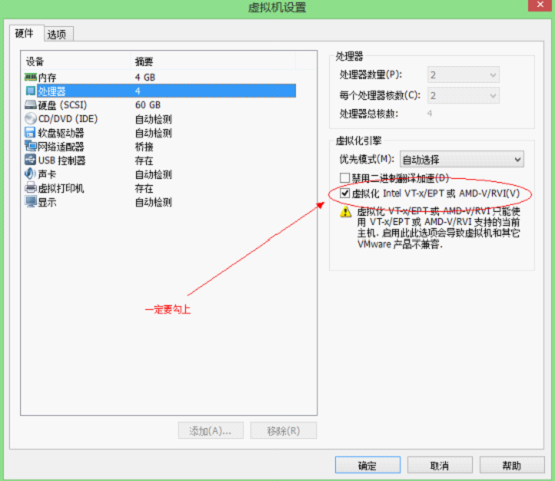Click the 桥接 network summary value
The width and height of the screenshot is (555, 481).
(x=144, y=147)
